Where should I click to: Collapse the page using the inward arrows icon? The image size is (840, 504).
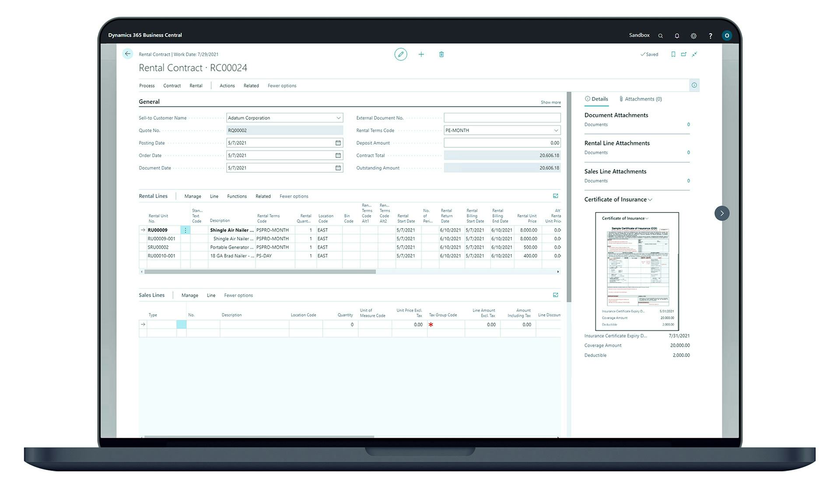694,54
